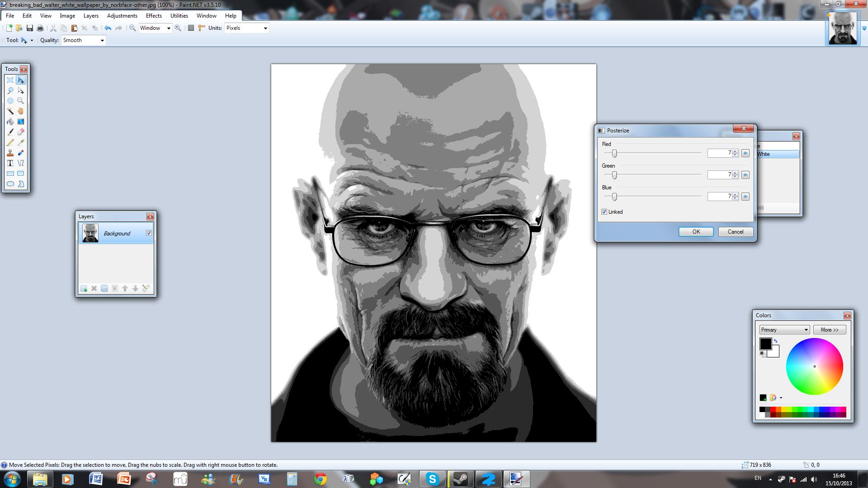The width and height of the screenshot is (868, 488).
Task: Open the Utilities menu
Action: point(179,16)
